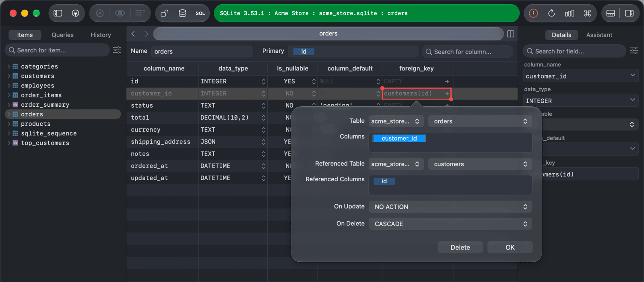Click the Delete button in popover
644x282 pixels.
(460, 247)
